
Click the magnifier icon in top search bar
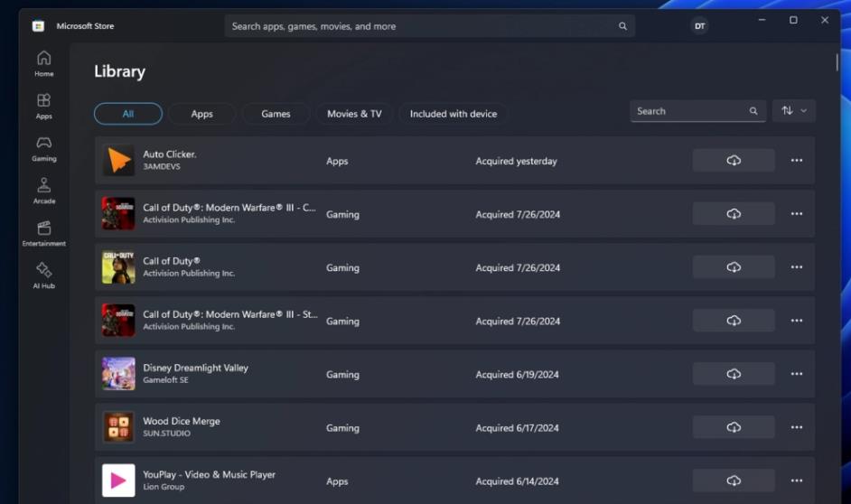(622, 26)
